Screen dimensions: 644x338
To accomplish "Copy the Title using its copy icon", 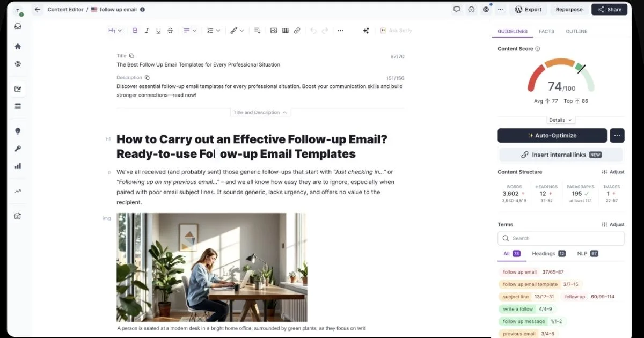I will pyautogui.click(x=131, y=56).
